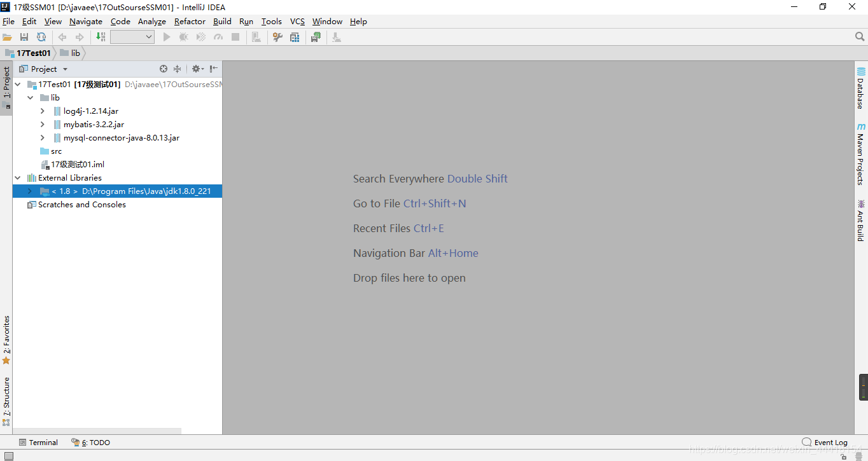Open the File menu
The width and height of the screenshot is (868, 461).
[x=8, y=21]
